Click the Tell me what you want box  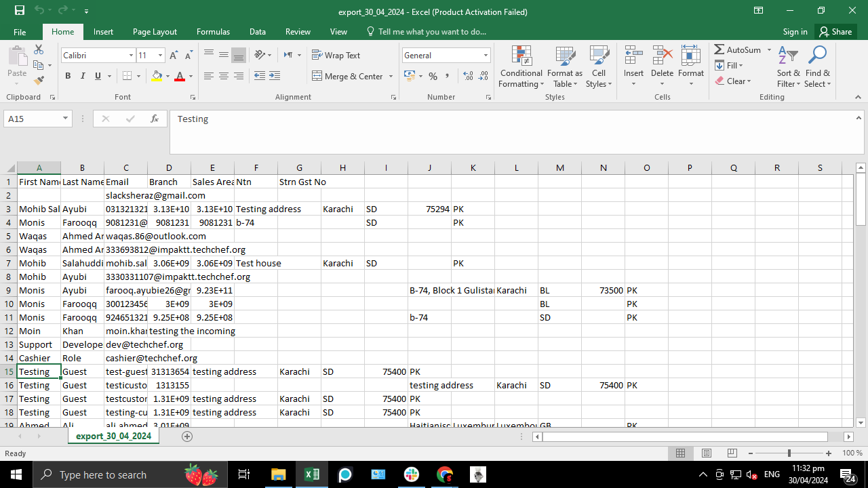(x=426, y=32)
